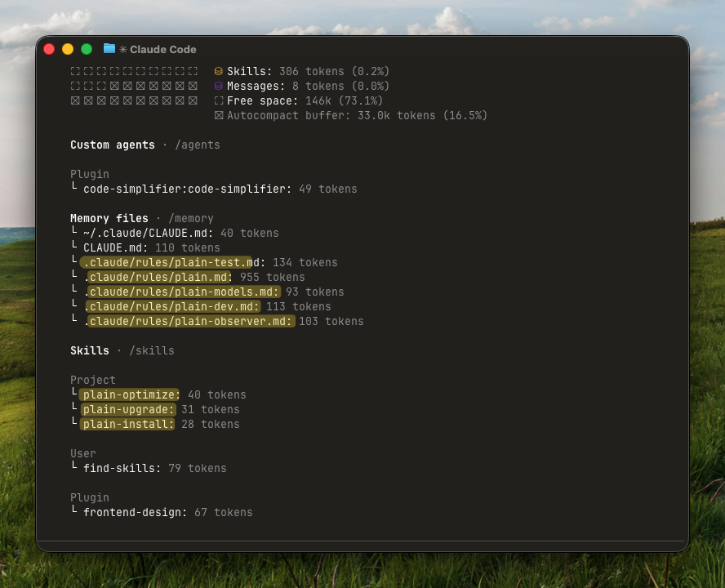Click the blue folder icon in title bar
The height and width of the screenshot is (588, 725).
[x=109, y=49]
